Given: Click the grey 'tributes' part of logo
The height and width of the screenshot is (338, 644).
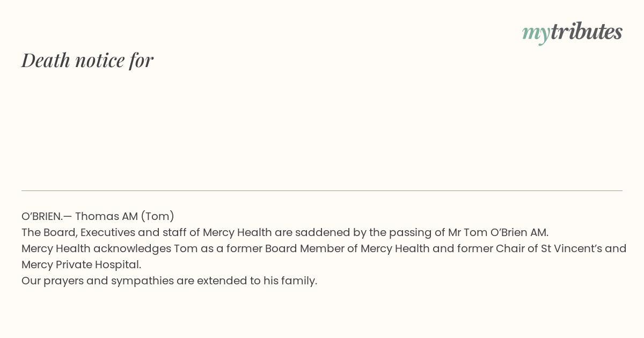Looking at the screenshot, I should point(586,32).
